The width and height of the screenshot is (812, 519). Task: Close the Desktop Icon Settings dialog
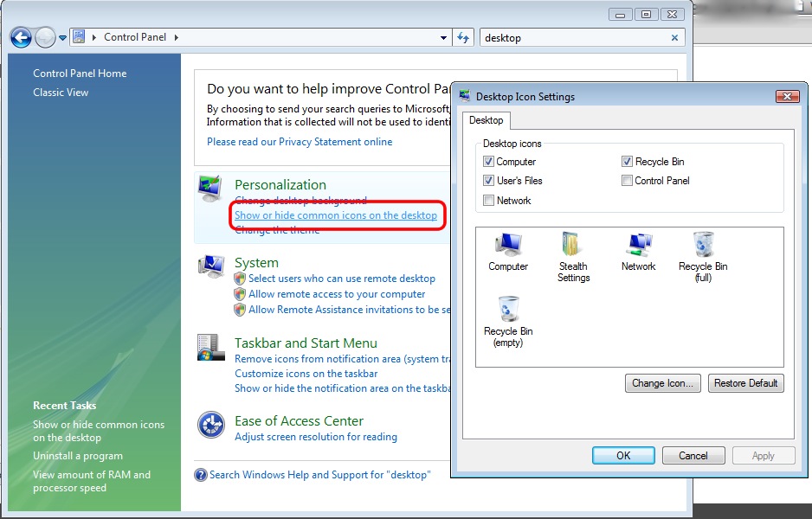click(x=787, y=96)
